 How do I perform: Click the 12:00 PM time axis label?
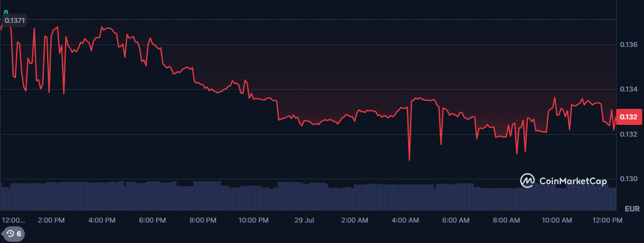pos(607,221)
